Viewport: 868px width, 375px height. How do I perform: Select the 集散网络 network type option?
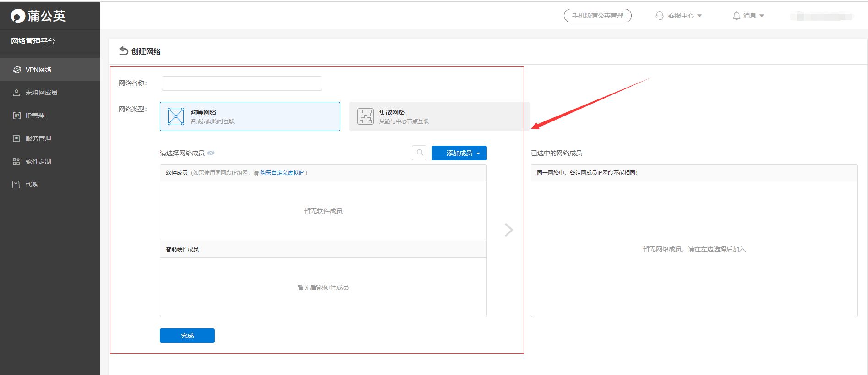tap(439, 116)
